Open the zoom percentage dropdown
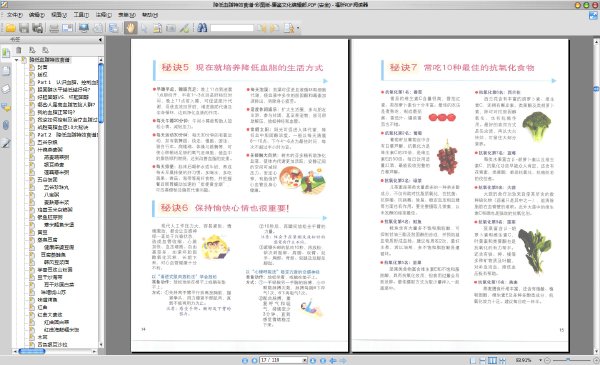This screenshot has height=365, width=600. coord(540,360)
